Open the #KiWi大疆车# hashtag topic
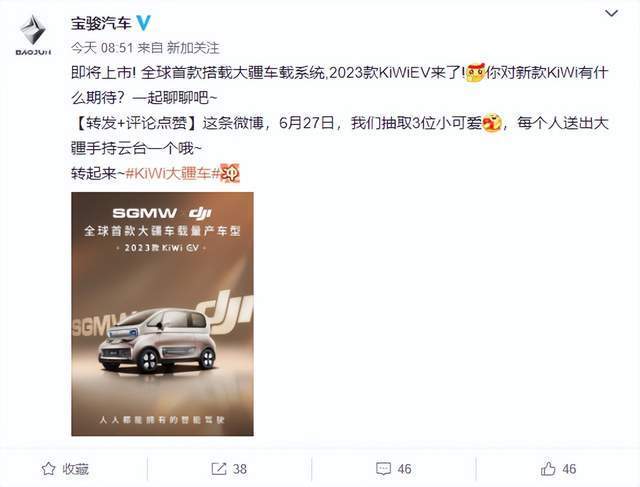 [x=173, y=173]
